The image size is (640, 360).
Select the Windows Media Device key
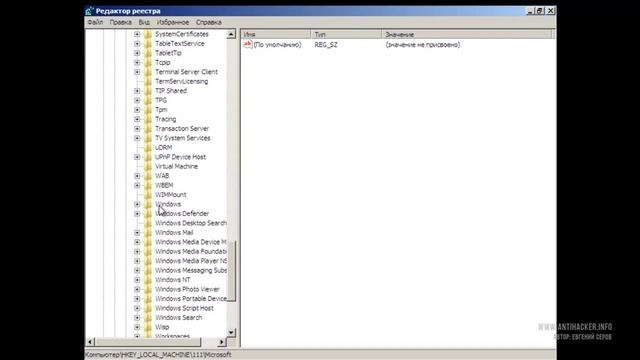coord(191,242)
